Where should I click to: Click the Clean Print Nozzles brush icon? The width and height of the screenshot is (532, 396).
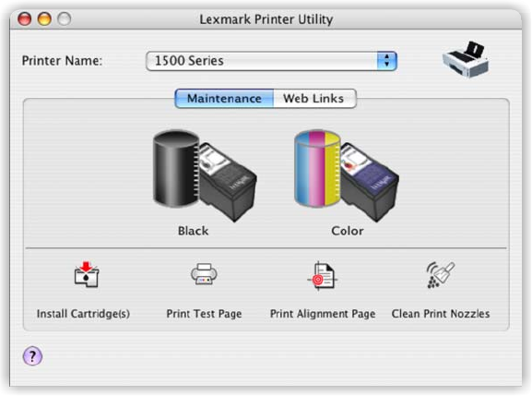point(440,275)
